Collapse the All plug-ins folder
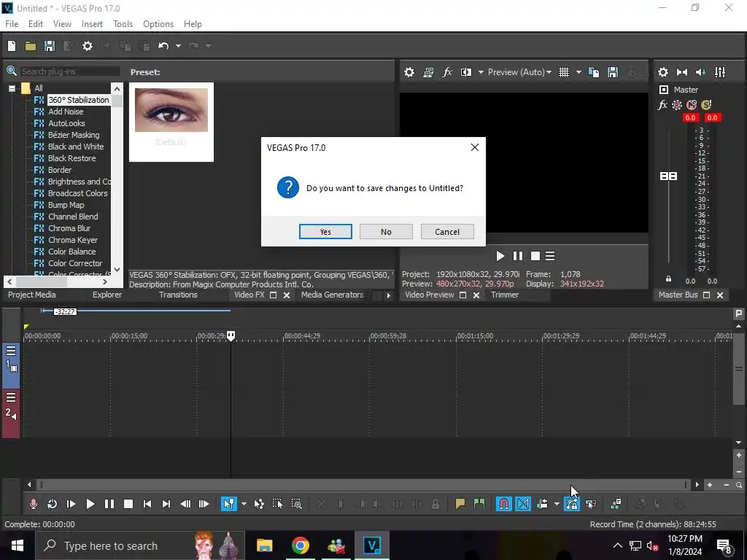The height and width of the screenshot is (560, 747). tap(12, 88)
